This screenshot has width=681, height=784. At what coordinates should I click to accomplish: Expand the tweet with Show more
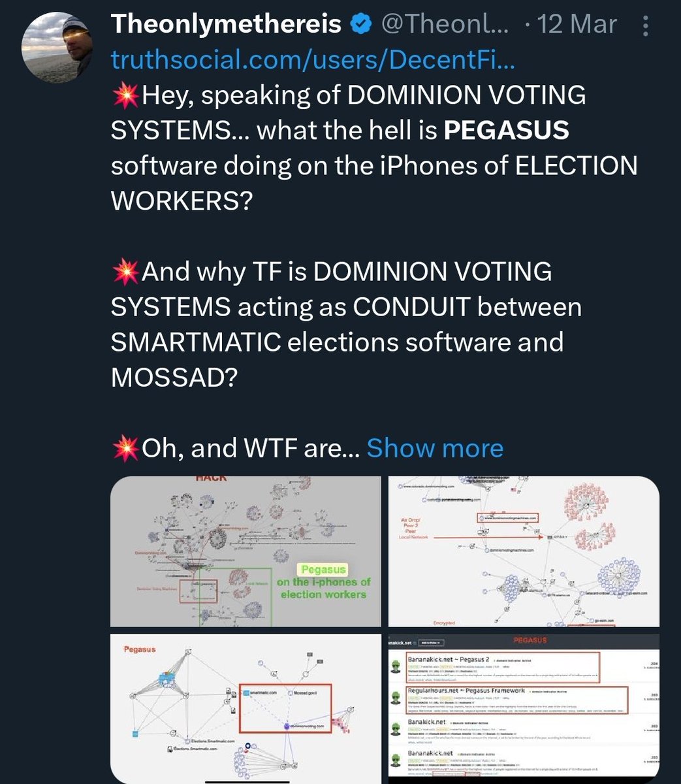click(435, 448)
